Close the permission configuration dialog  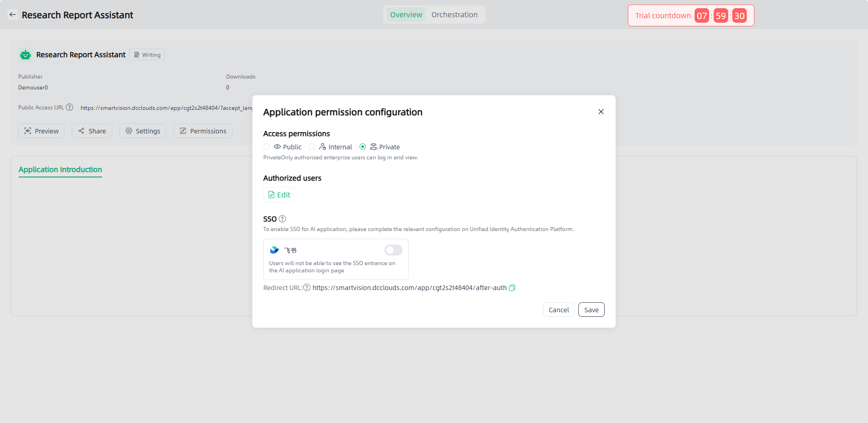[601, 112]
